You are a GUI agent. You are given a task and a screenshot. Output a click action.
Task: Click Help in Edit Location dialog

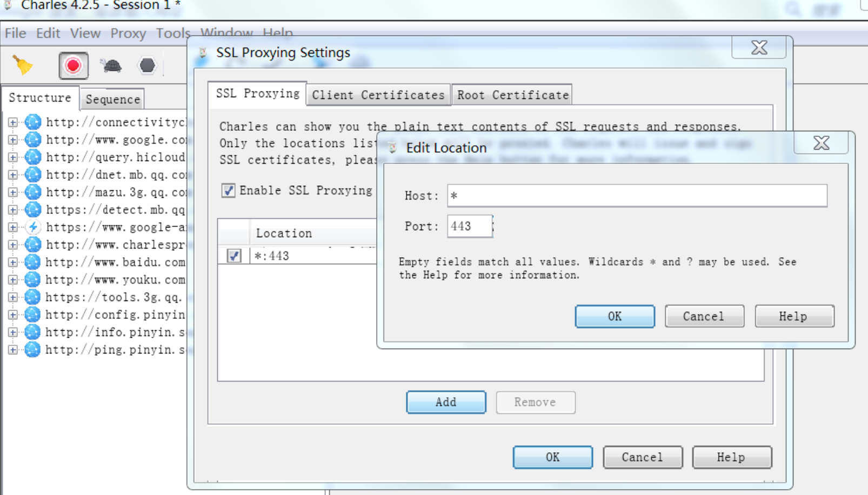[793, 316]
